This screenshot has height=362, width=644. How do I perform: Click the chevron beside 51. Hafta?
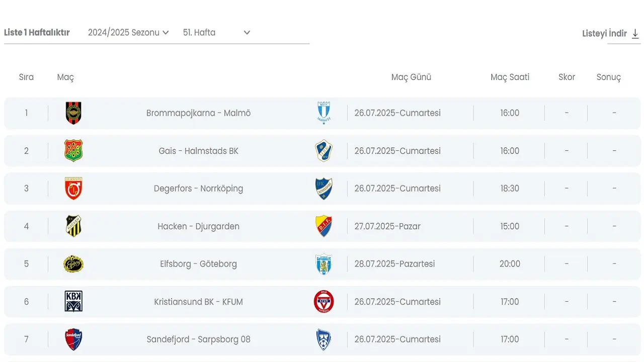point(247,33)
